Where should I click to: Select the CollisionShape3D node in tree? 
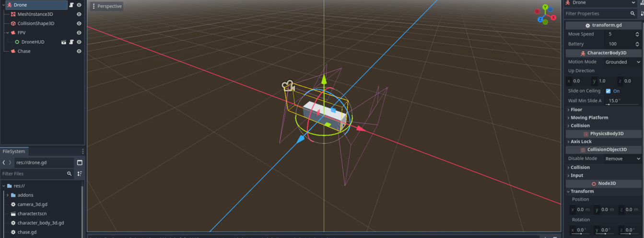pos(36,23)
